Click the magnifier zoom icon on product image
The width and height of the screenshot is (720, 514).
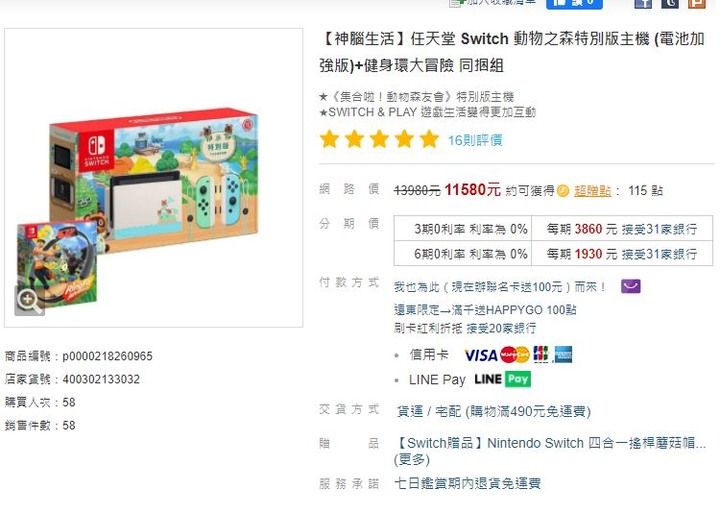(29, 300)
